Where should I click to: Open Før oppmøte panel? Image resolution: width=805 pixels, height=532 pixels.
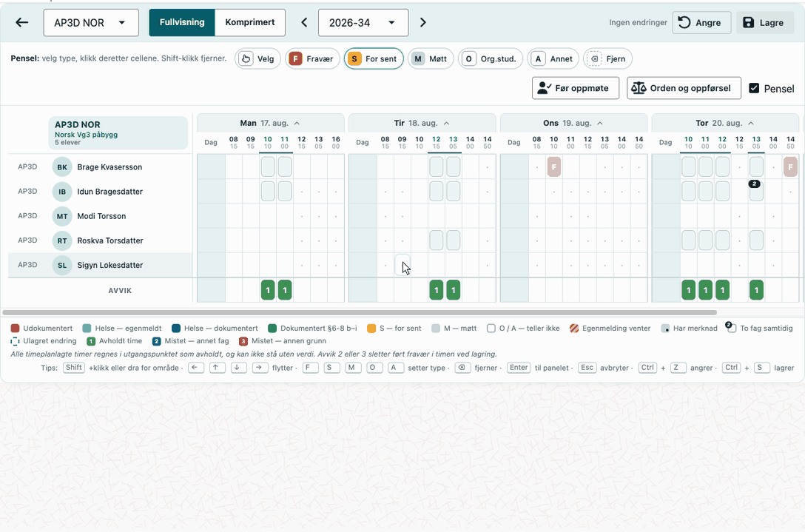click(576, 88)
